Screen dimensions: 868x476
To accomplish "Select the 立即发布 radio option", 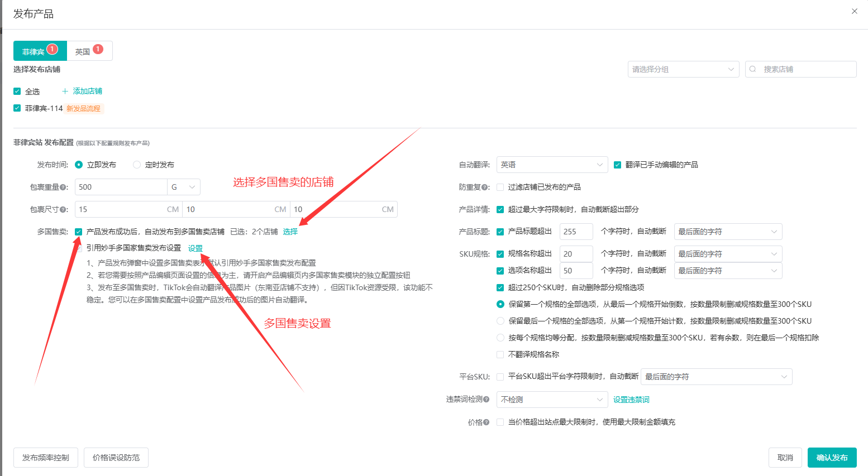I will tap(79, 165).
